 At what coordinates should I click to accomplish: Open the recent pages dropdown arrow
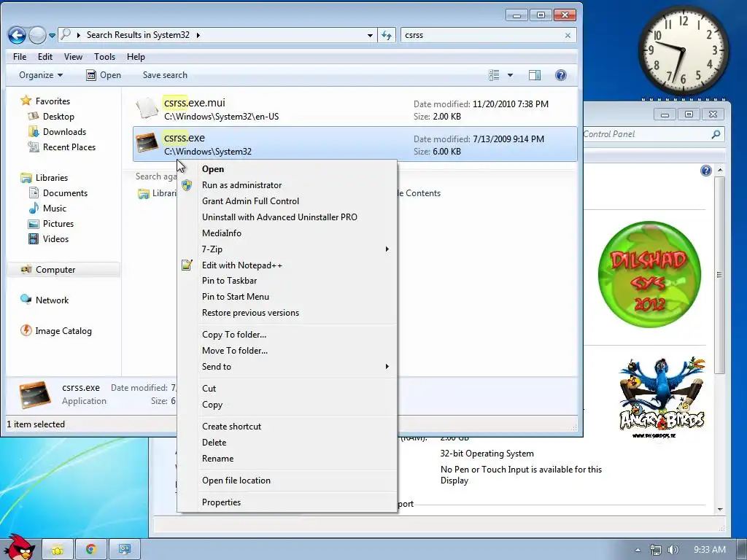pos(52,36)
